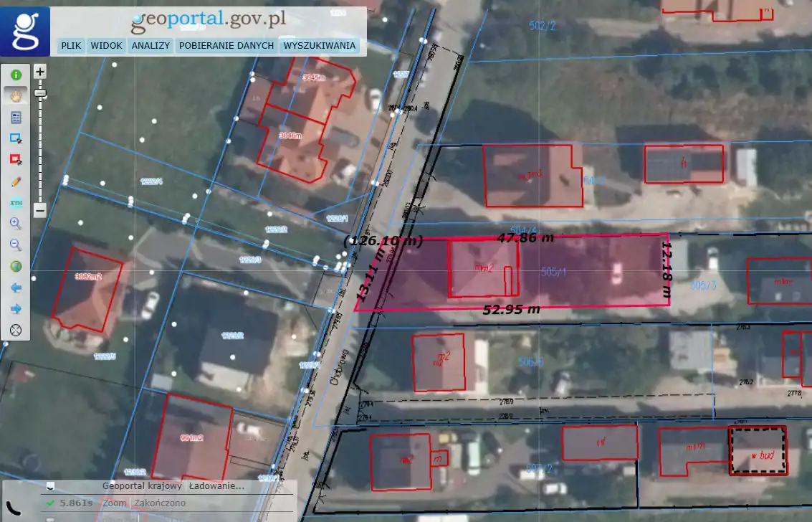Select the blue rectangle selection tool
The image size is (812, 522).
16,138
